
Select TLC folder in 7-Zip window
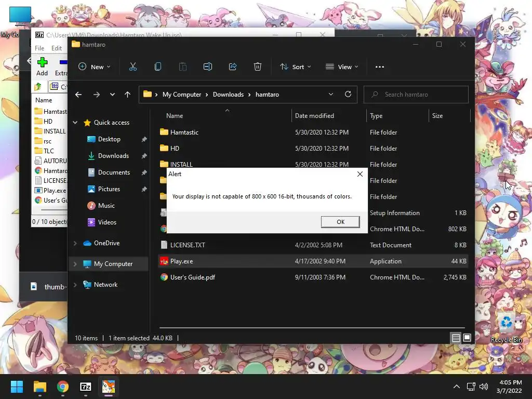click(48, 151)
